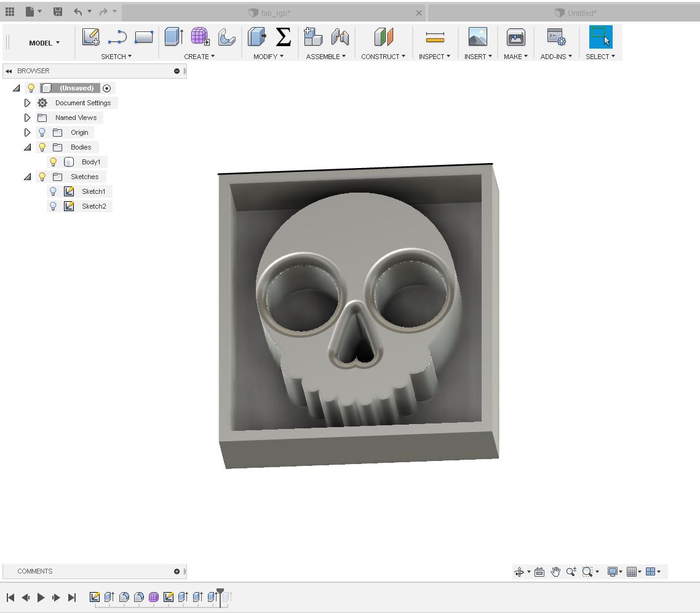Click the Save icon
The image size is (700, 613).
(58, 12)
